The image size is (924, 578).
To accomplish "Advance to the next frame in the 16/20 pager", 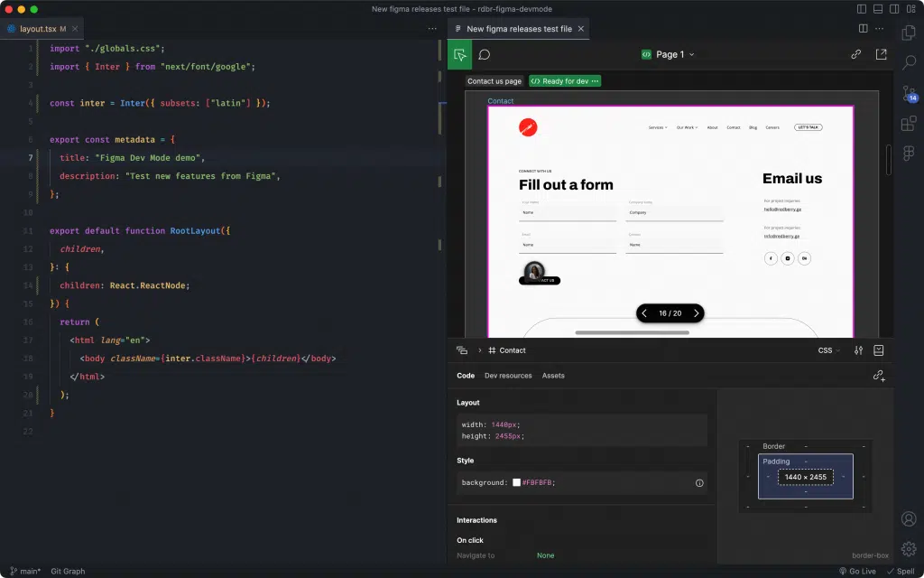I will [x=696, y=313].
